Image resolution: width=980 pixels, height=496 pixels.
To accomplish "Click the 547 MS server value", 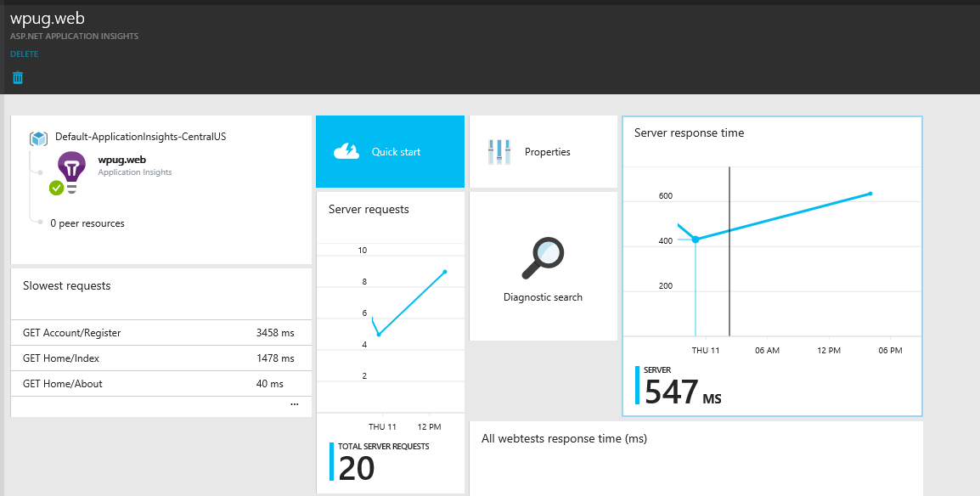I will 683,392.
